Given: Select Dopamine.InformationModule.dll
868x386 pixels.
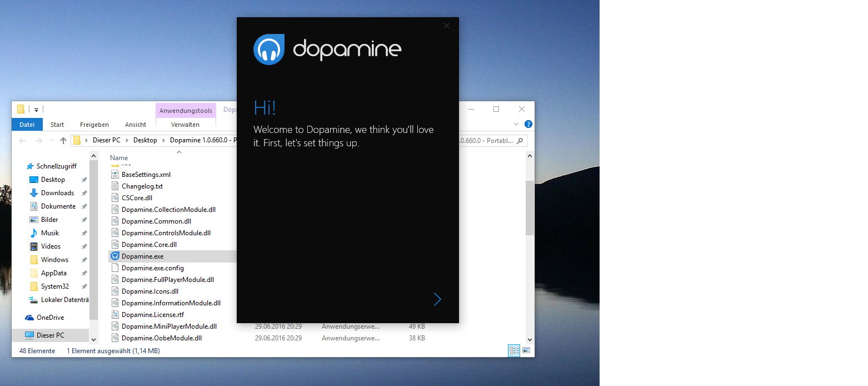Looking at the screenshot, I should (171, 303).
